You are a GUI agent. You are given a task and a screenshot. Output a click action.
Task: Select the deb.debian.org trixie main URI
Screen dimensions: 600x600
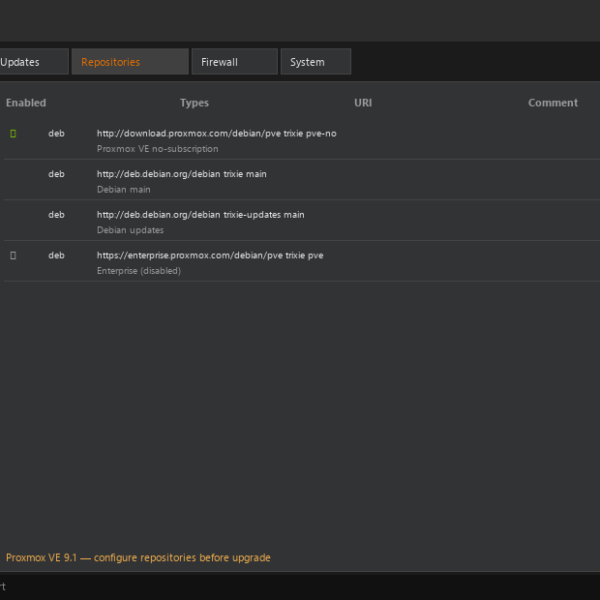pyautogui.click(x=181, y=174)
